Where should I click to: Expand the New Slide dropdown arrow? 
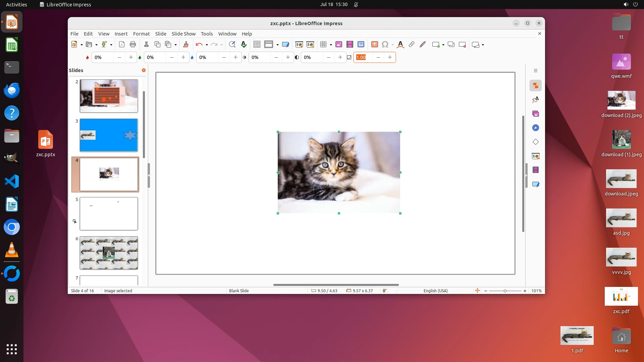tap(443, 45)
